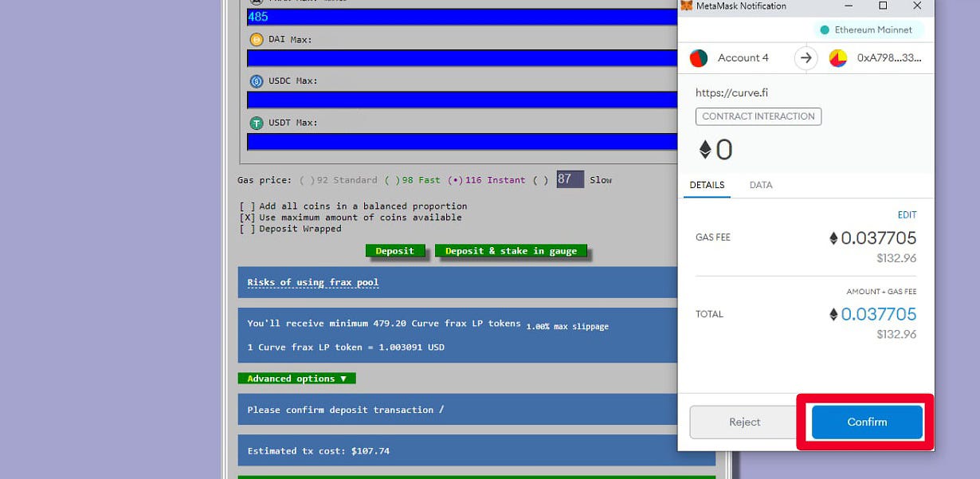Click Please confirm deposit transaction message
The height and width of the screenshot is (479, 980).
tap(346, 410)
